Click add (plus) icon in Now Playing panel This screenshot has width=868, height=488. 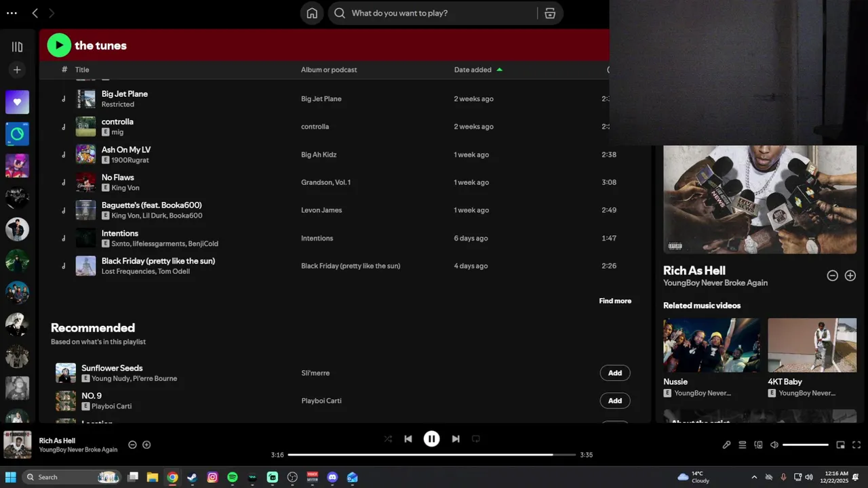[850, 276]
